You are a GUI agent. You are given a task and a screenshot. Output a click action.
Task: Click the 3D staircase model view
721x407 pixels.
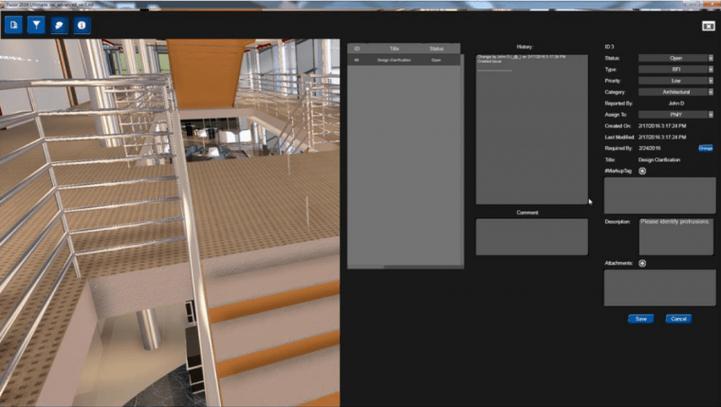click(170, 223)
